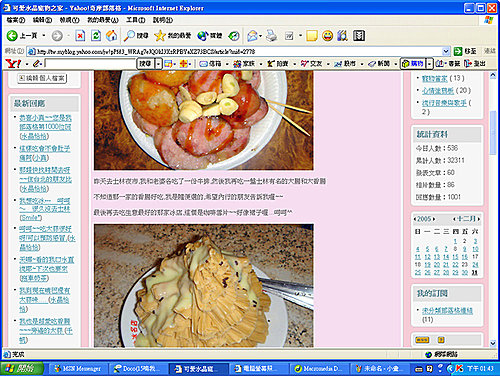This screenshot has width=500, height=376.
Task: Open dropdown arrow after Edit page icon
Action: [x=300, y=36]
